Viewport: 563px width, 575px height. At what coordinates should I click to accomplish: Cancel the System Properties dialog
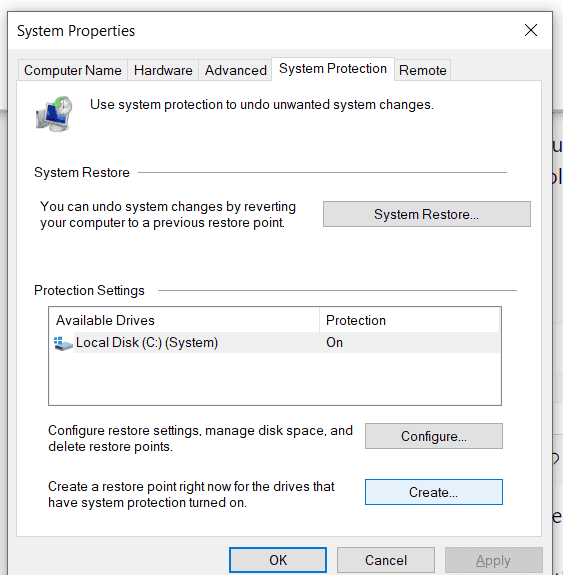(x=386, y=560)
